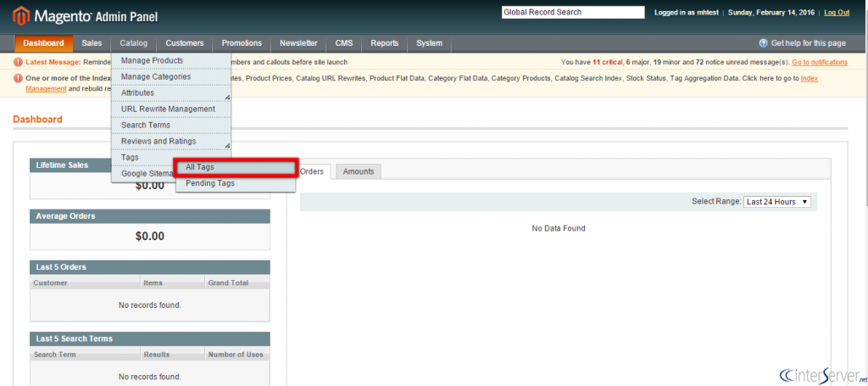Open the Sales menu
The height and width of the screenshot is (386, 868).
pos(92,43)
